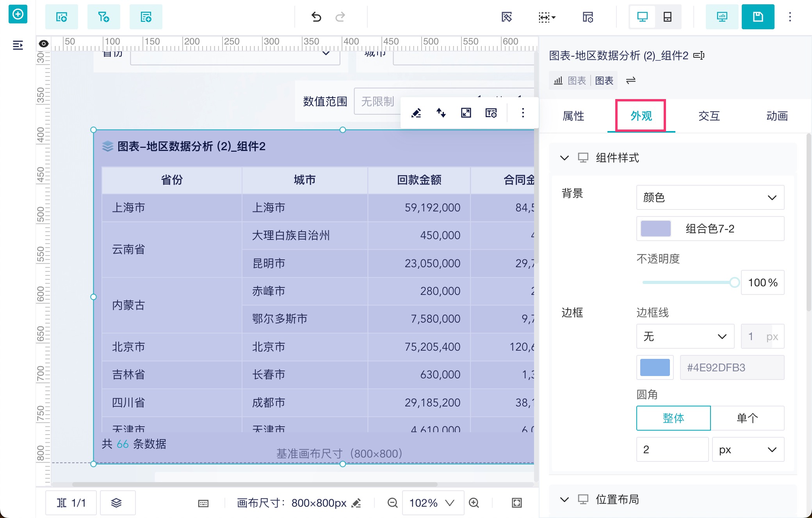Screen dimensions: 812x518
Task: Switch to mobile layout view
Action: [668, 17]
